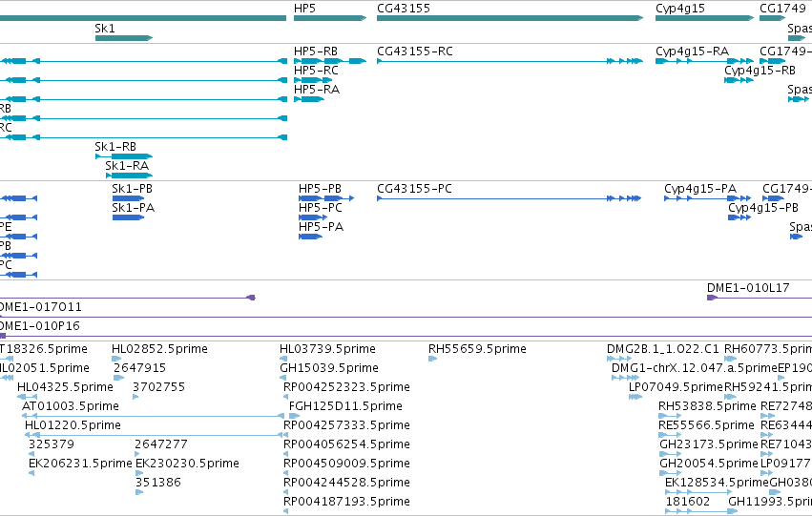
Task: Click the HP5-PA protein label
Action: 321,227
